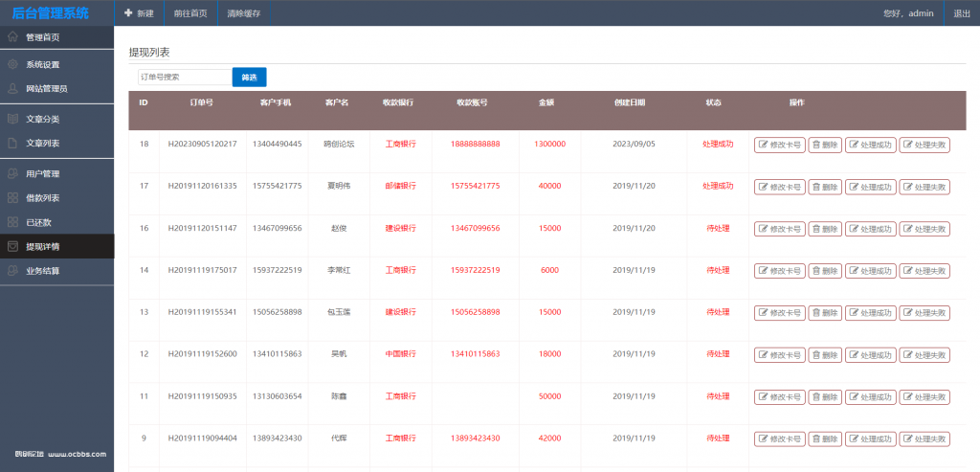Click 处理失败 button for order H20191120161335

pyautogui.click(x=924, y=187)
